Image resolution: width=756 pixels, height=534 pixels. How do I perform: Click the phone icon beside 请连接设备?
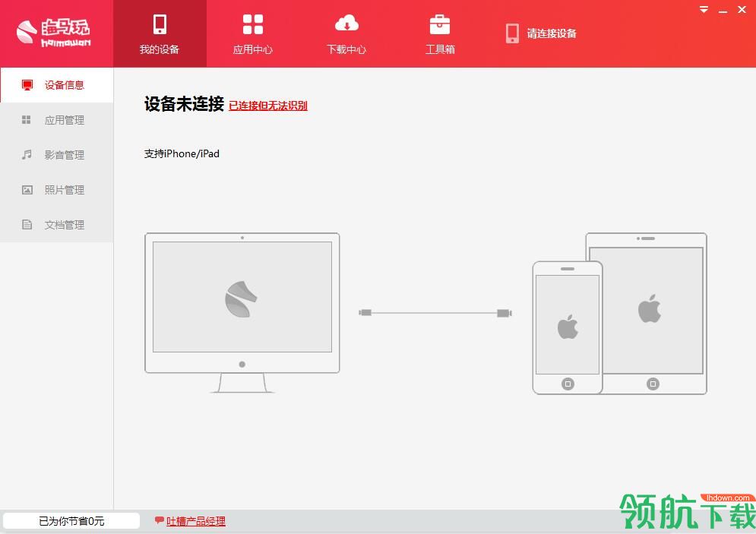click(512, 33)
